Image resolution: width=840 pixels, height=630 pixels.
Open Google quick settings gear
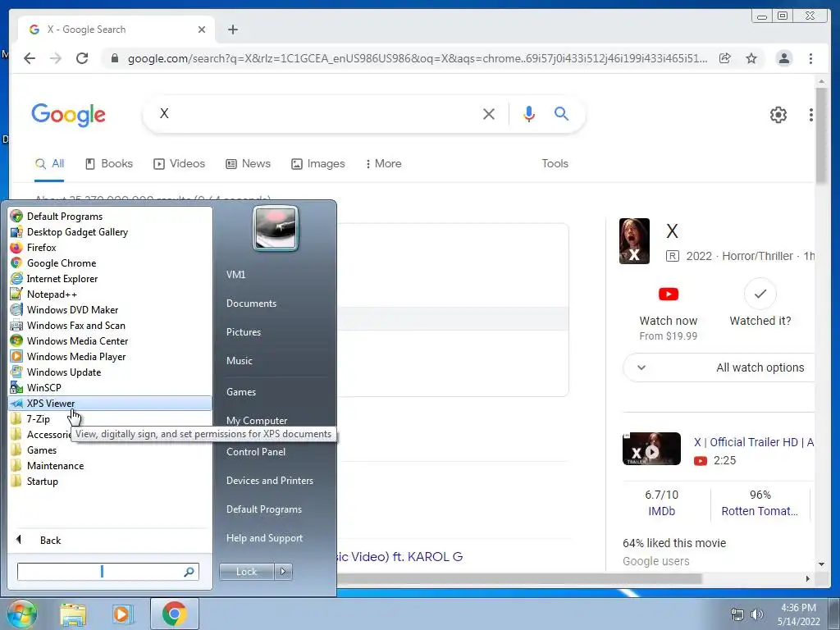pos(778,114)
